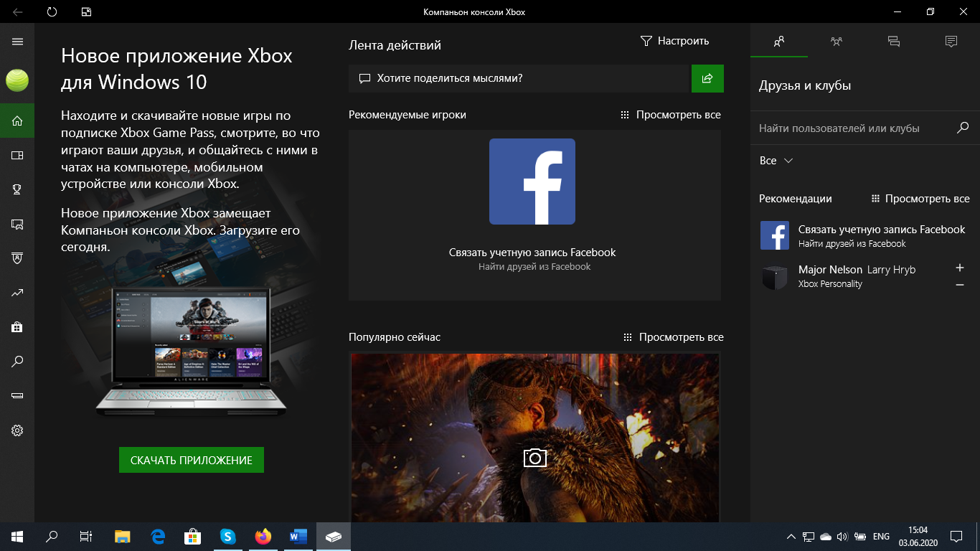Click Просмотреть все for Популярно сейчас

point(673,337)
